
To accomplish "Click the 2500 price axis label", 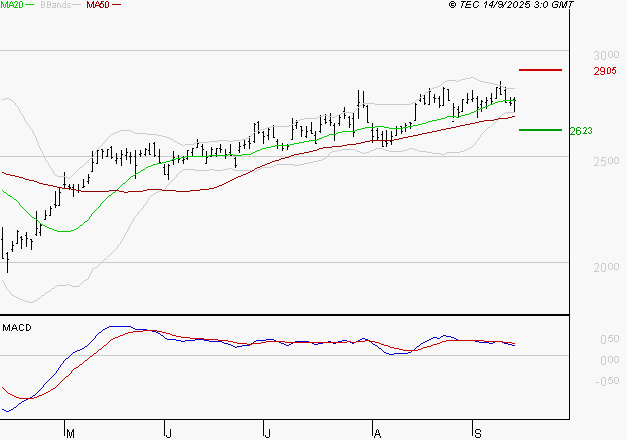I will [606, 160].
